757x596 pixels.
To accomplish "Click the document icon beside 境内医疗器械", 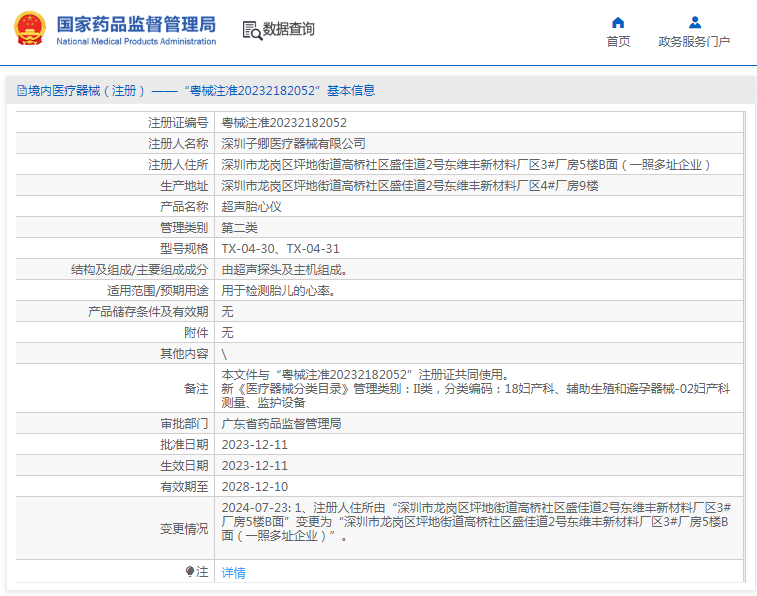I will (22, 90).
